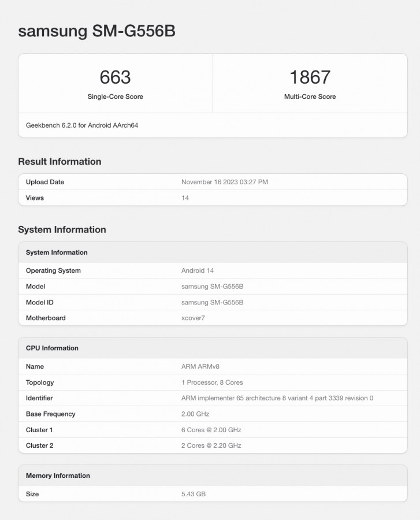Viewport: 420px width, 520px height.
Task: Select the Android 14 operating system value
Action: (x=198, y=270)
